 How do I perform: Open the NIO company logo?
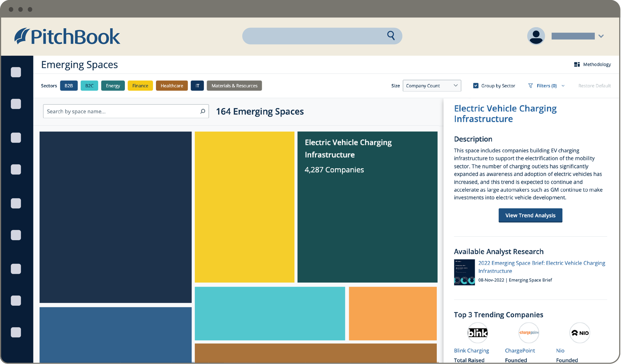pyautogui.click(x=580, y=333)
